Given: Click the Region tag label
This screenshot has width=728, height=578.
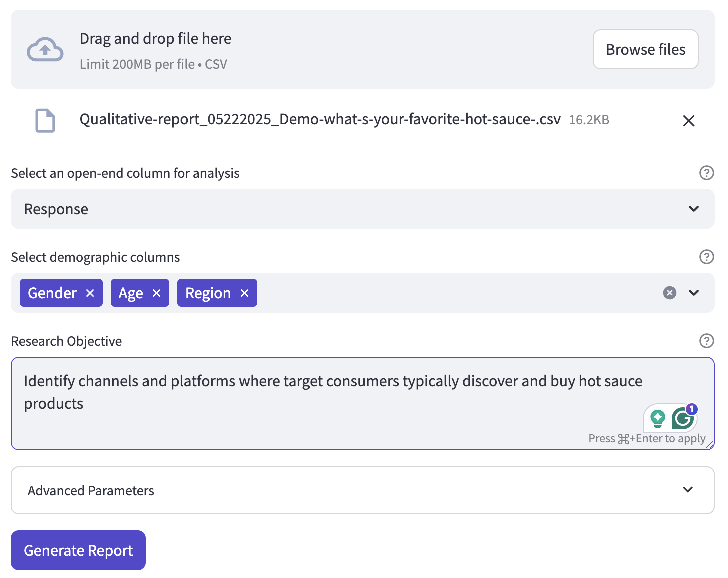Looking at the screenshot, I should 208,293.
